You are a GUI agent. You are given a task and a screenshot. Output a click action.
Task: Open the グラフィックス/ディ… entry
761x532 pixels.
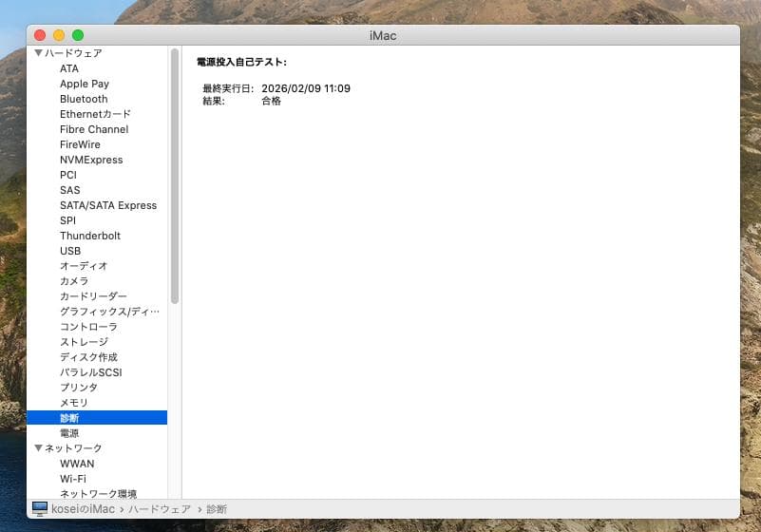109,312
